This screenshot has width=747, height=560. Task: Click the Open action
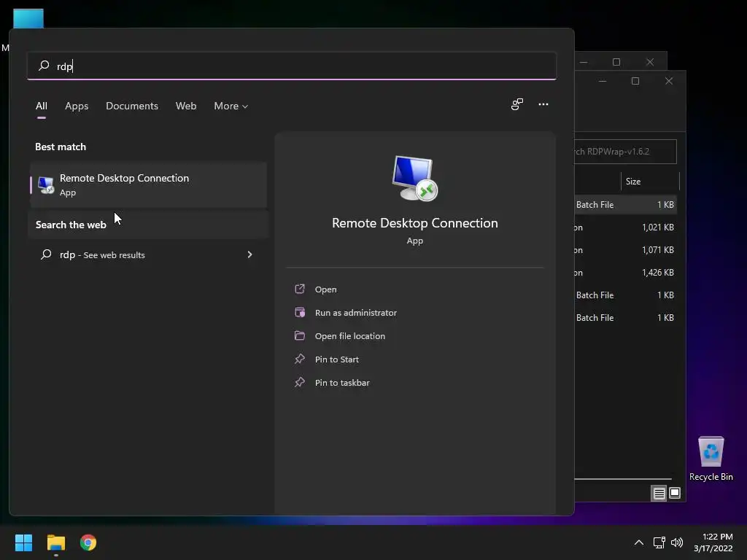[x=326, y=289]
